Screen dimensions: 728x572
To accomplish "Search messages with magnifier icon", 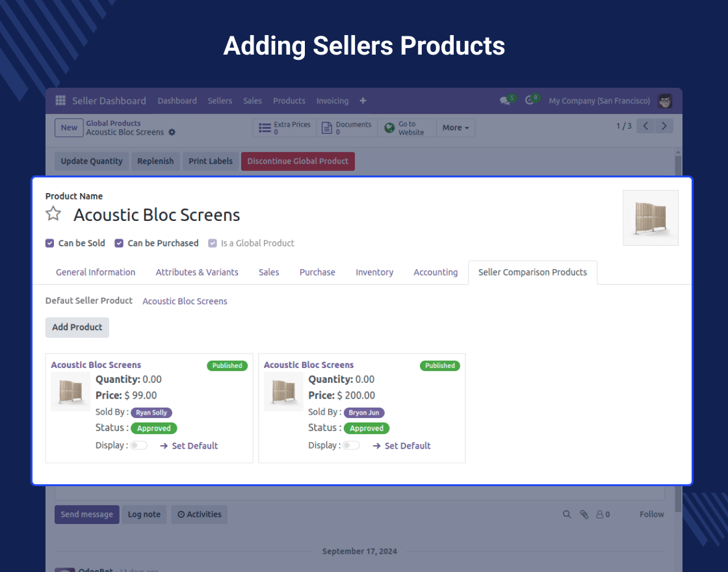I will coord(567,514).
